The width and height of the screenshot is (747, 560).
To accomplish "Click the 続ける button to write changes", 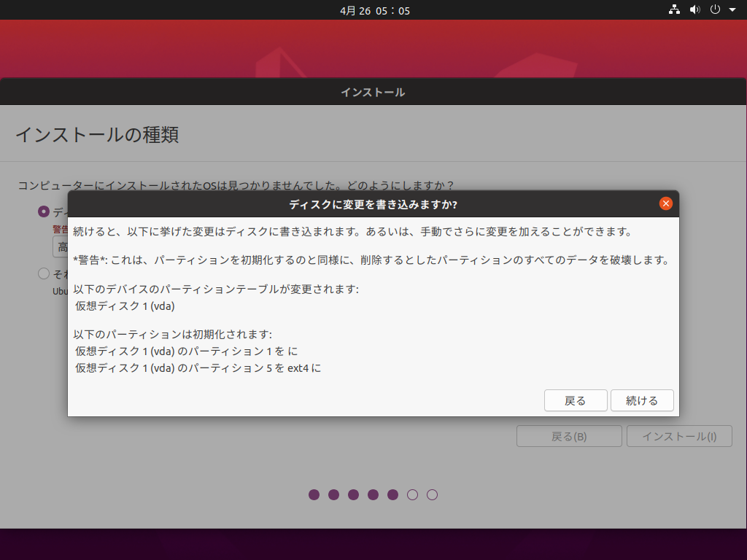I will 642,400.
